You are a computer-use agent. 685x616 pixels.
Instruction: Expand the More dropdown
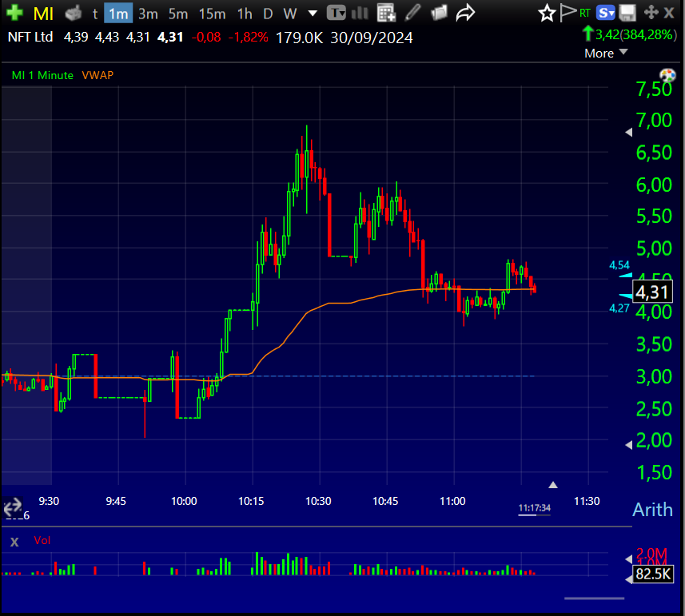tap(606, 54)
